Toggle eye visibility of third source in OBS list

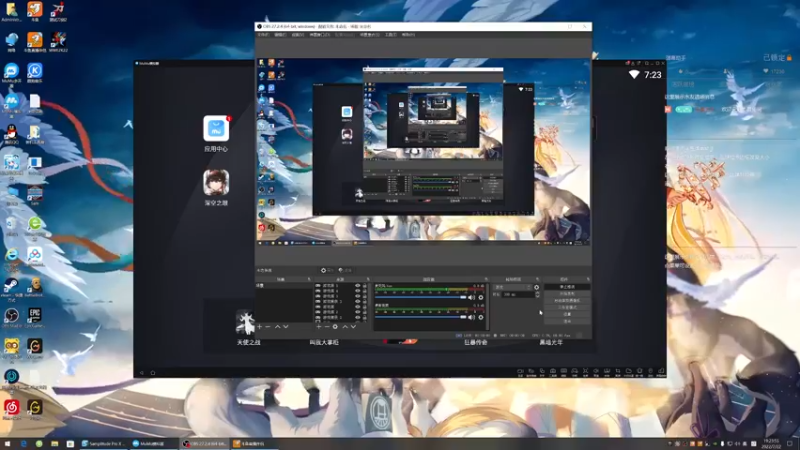coord(358,296)
